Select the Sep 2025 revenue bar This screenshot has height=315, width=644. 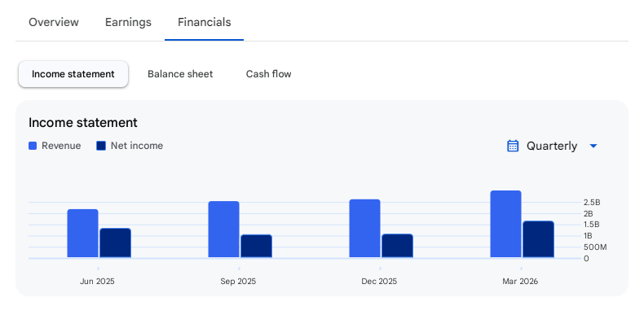click(x=224, y=230)
